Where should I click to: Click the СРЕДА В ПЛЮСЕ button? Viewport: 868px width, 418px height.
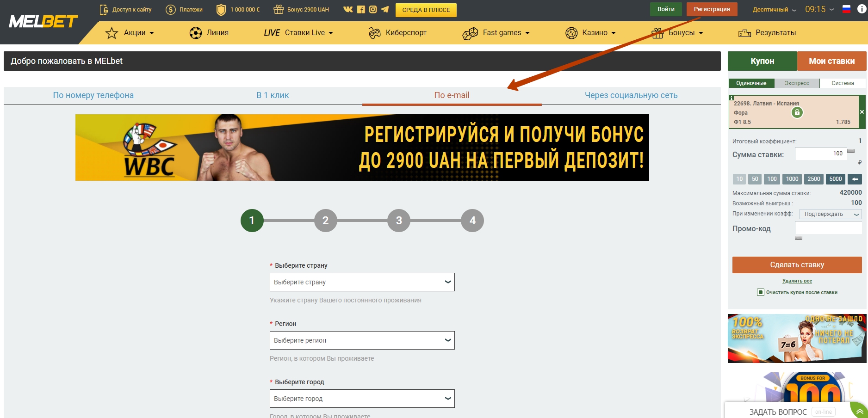click(426, 10)
